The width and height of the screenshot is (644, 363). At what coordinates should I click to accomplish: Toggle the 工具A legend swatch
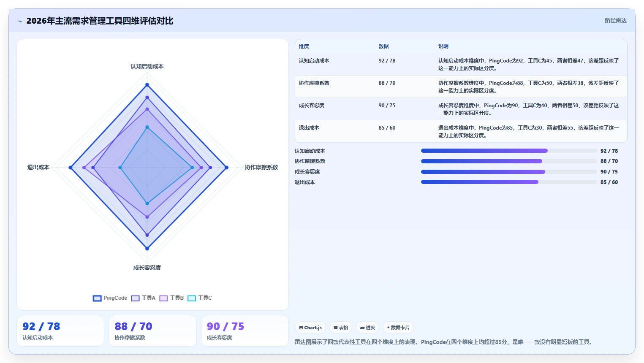(135, 298)
